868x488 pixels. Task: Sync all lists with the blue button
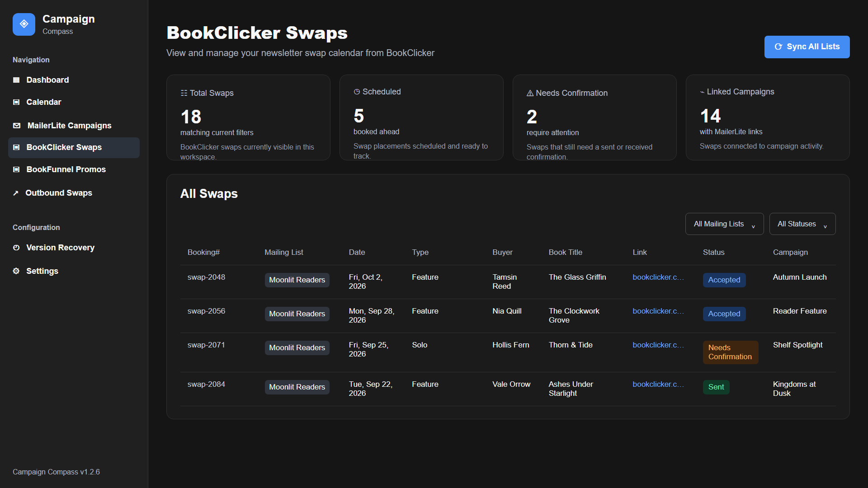pos(807,47)
